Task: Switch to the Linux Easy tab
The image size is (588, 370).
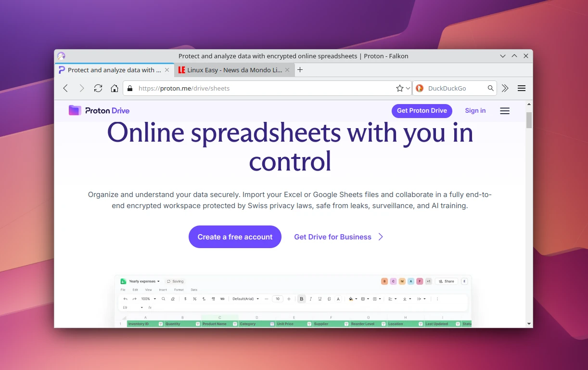Action: point(230,70)
